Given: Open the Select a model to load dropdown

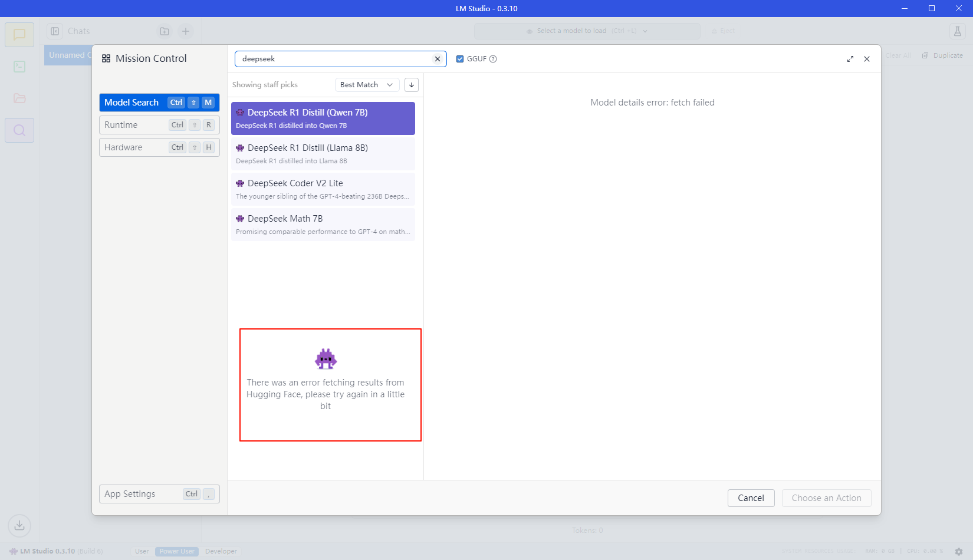Looking at the screenshot, I should coord(587,31).
